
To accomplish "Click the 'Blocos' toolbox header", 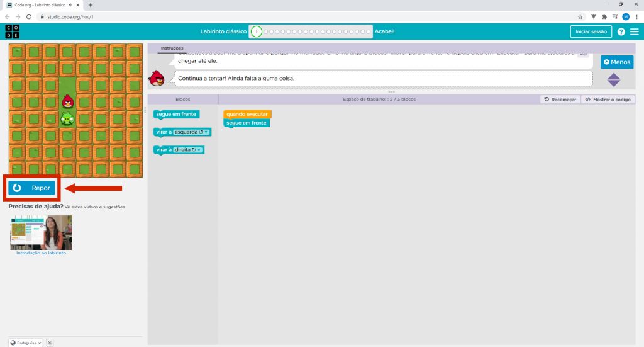I will click(183, 99).
